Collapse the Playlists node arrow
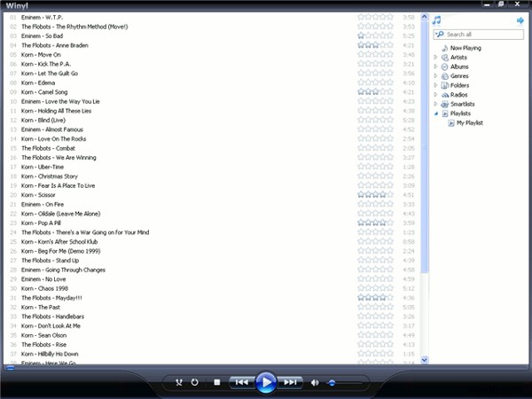The image size is (532, 399). tap(436, 113)
